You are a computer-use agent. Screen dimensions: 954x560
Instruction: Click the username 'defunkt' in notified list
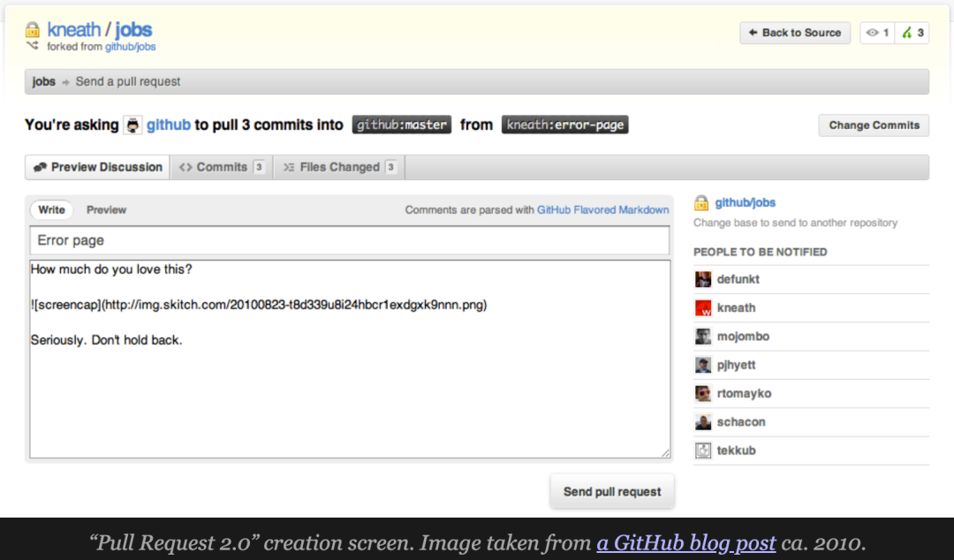[738, 279]
